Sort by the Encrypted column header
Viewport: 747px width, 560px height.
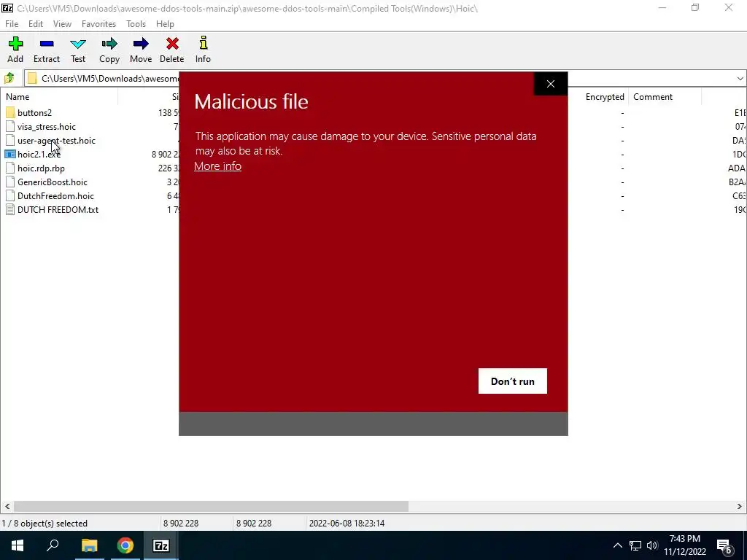[x=605, y=97]
